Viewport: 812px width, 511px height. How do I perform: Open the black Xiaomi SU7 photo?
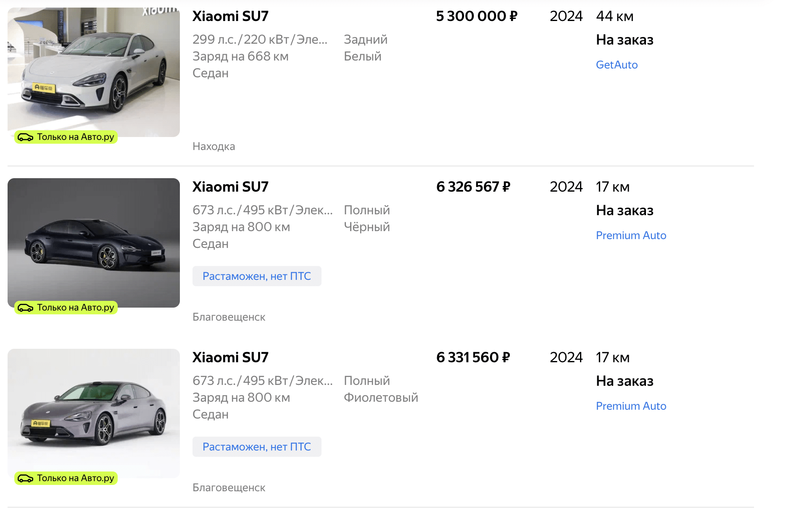94,242
